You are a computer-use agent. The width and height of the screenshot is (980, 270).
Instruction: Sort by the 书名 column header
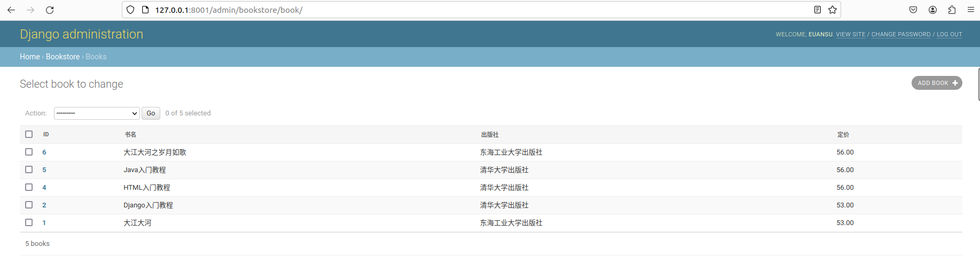130,135
